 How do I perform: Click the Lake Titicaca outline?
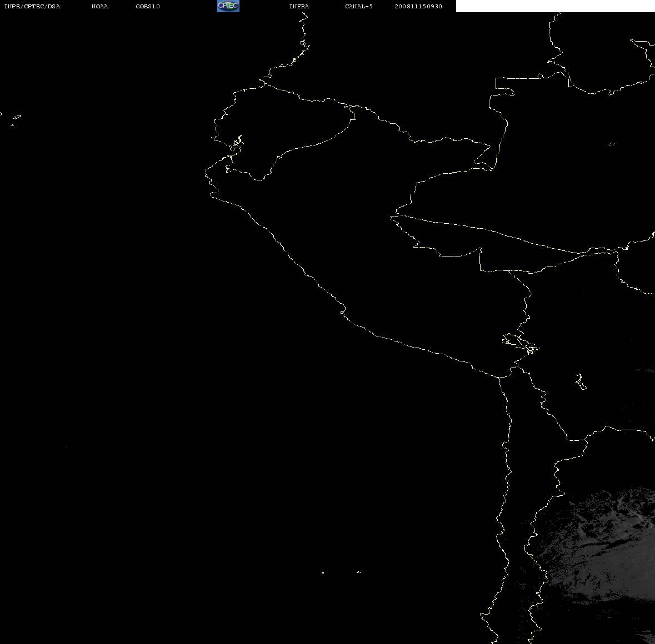(x=521, y=344)
